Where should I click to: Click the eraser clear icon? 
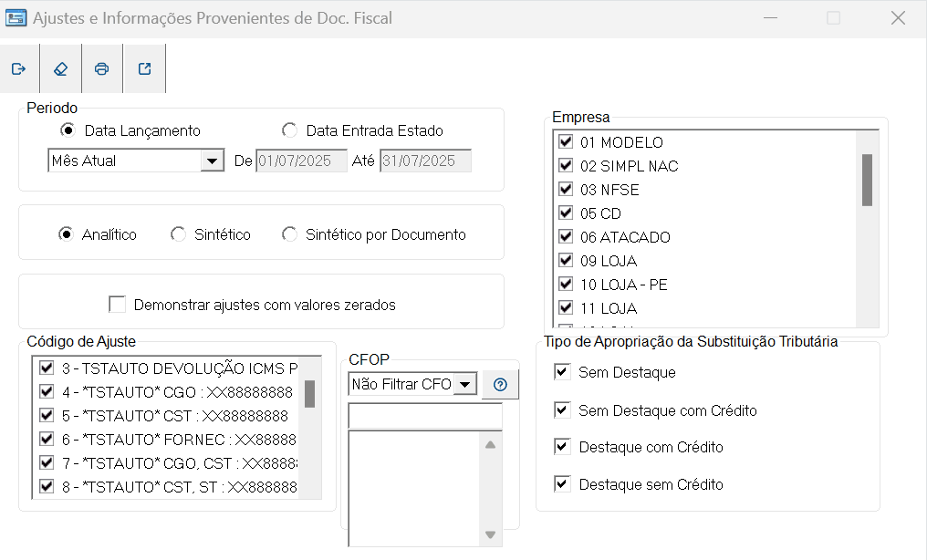pyautogui.click(x=60, y=69)
